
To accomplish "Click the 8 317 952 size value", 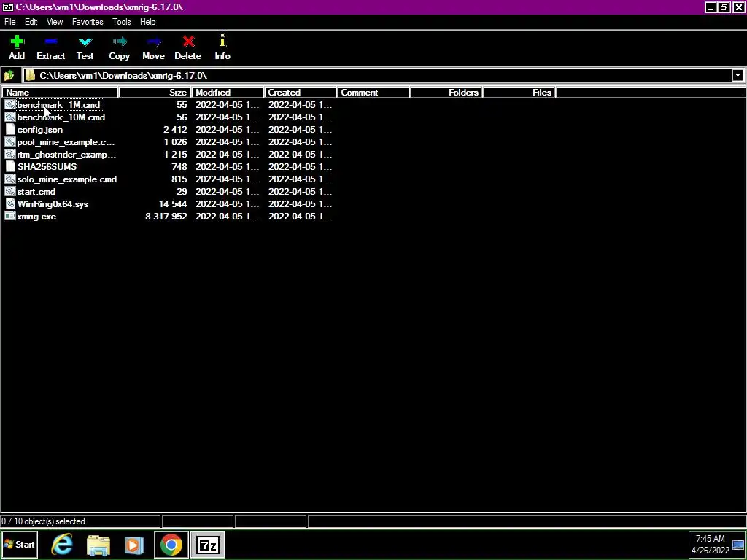I will (x=166, y=216).
